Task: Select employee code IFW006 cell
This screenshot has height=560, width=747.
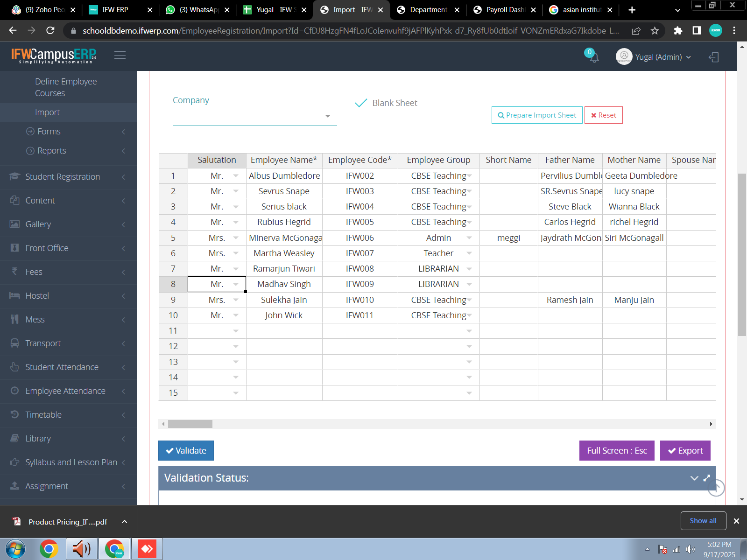Action: click(360, 238)
